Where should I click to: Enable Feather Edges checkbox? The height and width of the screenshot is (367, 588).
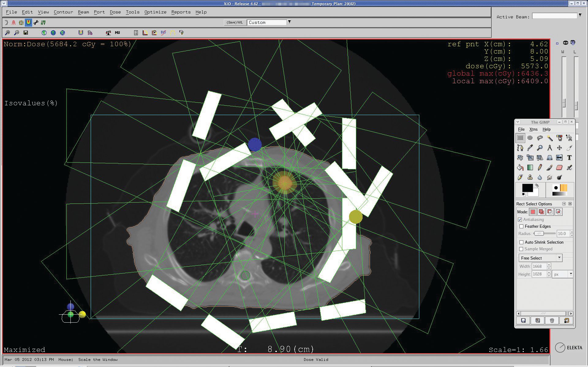click(x=522, y=227)
